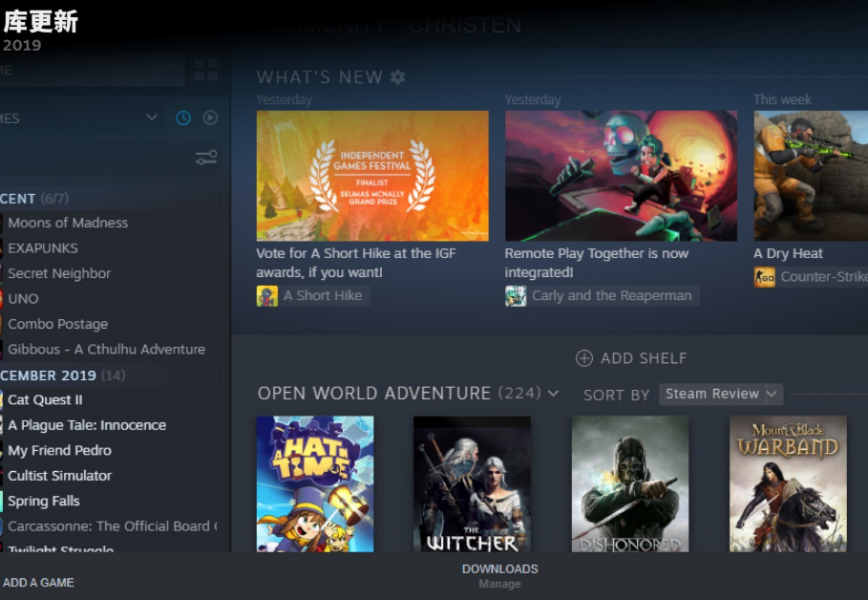Select Gibbous - A Cthulhu Adventure

click(108, 349)
